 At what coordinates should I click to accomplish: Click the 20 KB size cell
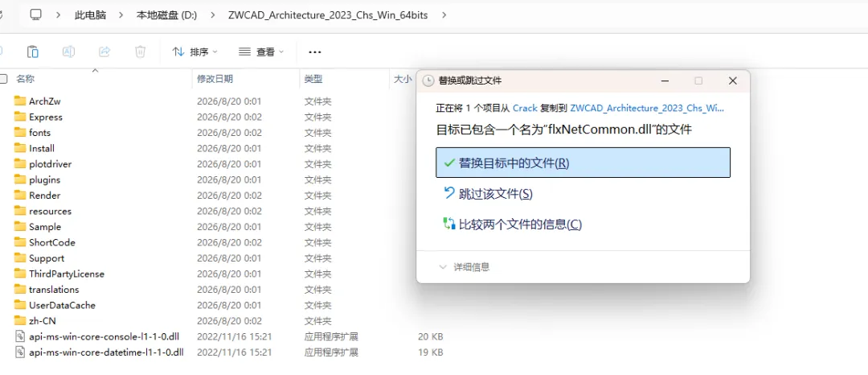[x=430, y=336]
